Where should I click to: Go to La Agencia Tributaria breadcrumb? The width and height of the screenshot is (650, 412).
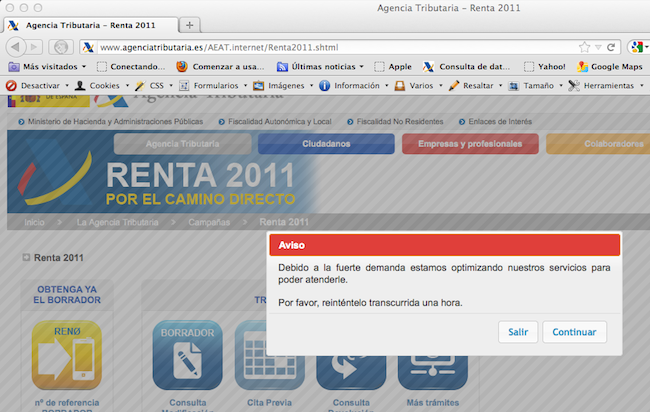point(117,222)
